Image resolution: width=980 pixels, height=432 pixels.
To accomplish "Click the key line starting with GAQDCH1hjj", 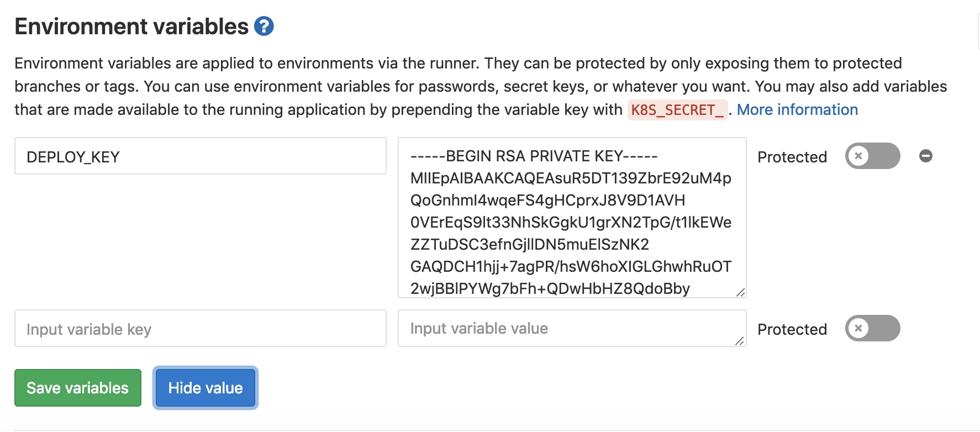I will (571, 266).
